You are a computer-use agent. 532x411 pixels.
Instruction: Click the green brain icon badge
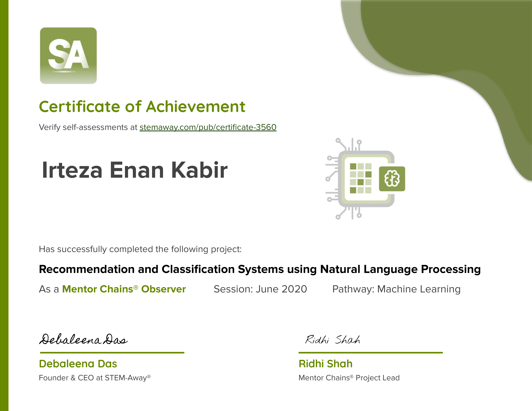click(392, 179)
